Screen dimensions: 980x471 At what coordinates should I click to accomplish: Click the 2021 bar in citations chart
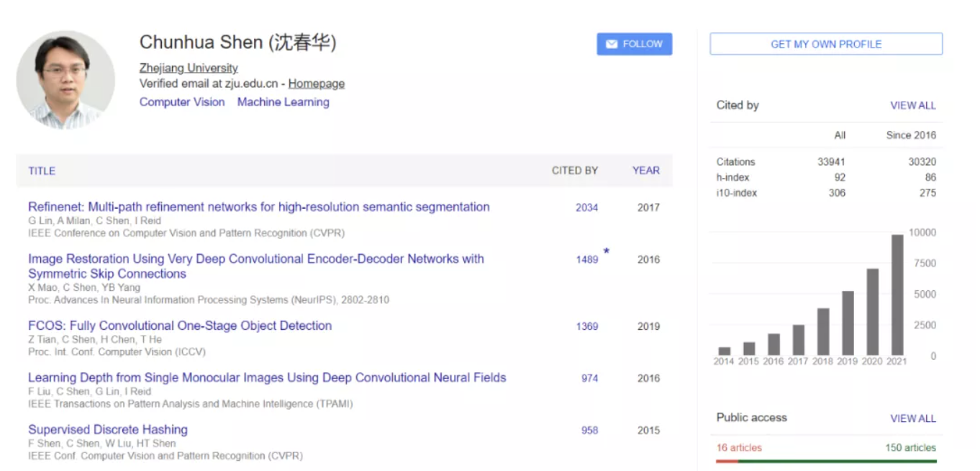coord(897,295)
